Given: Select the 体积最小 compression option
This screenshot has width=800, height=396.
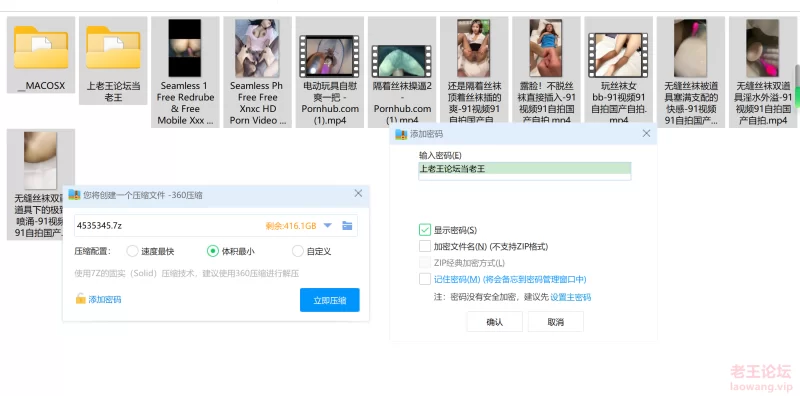Looking at the screenshot, I should [213, 251].
